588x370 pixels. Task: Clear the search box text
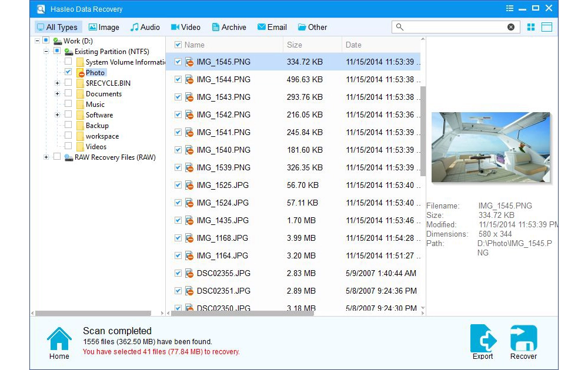pos(511,27)
